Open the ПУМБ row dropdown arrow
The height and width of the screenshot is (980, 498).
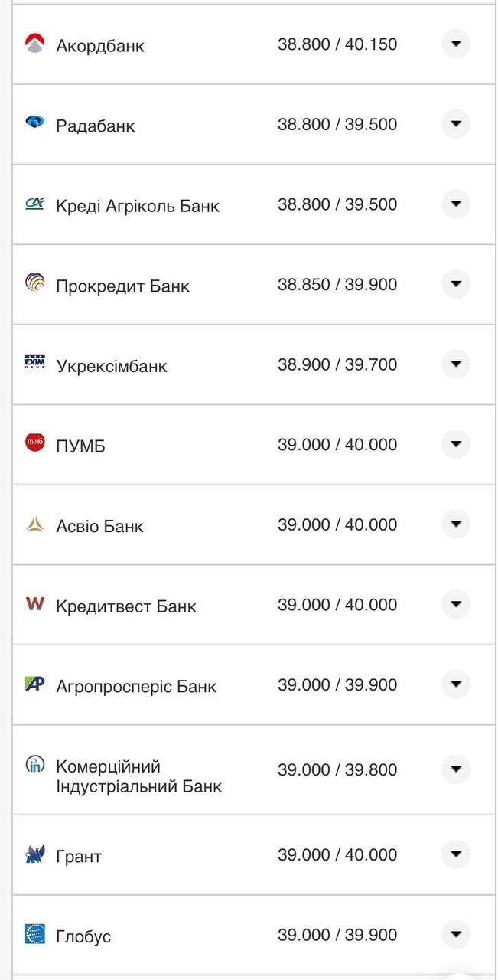456,444
